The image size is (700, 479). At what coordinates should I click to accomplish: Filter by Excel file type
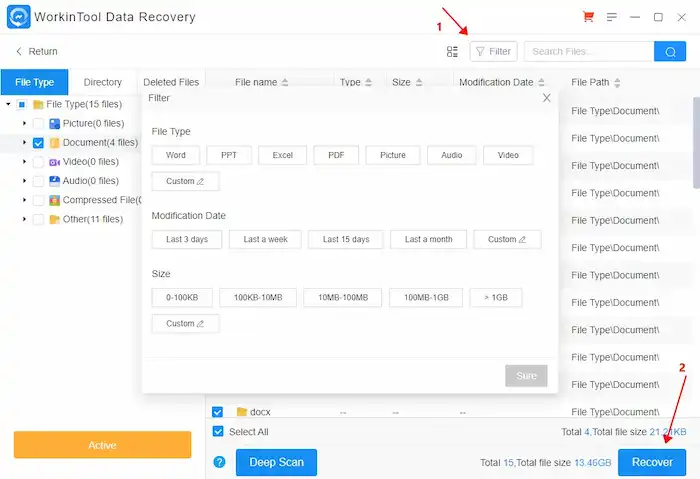click(283, 155)
